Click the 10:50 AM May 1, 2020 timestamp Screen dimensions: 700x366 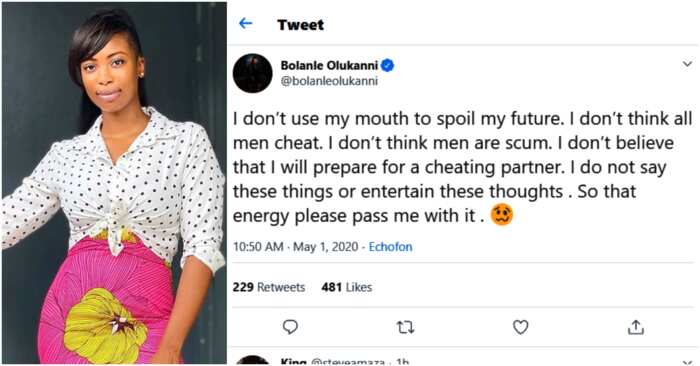[x=296, y=247]
